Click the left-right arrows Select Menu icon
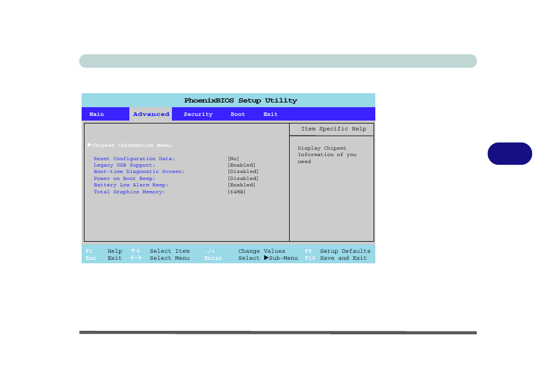Screen dimensions: 556x392 tap(136, 258)
